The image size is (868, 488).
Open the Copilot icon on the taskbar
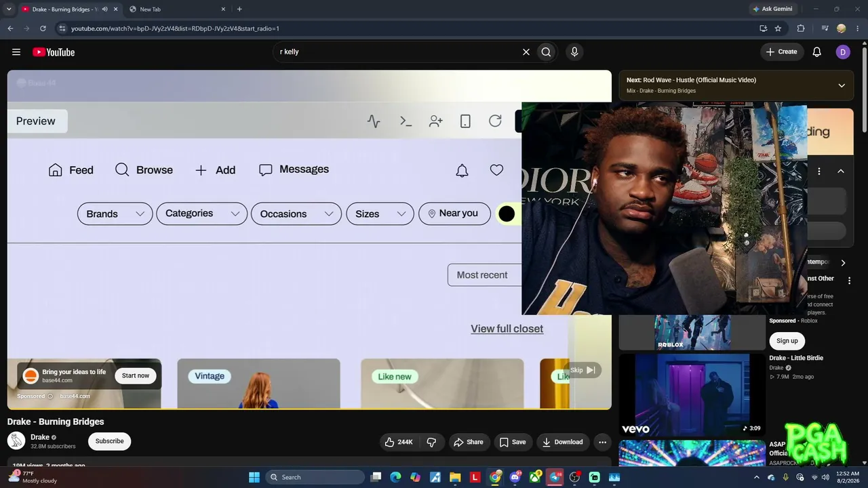[415, 477]
